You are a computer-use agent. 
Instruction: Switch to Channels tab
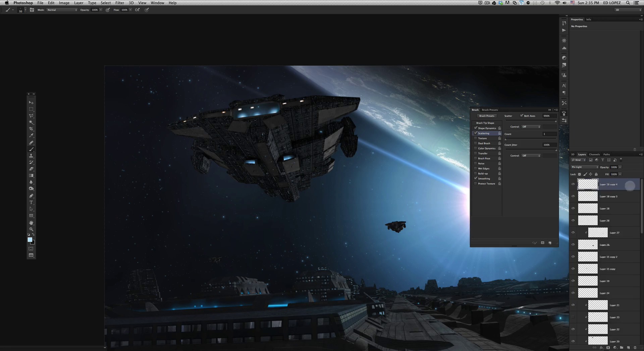tap(594, 154)
